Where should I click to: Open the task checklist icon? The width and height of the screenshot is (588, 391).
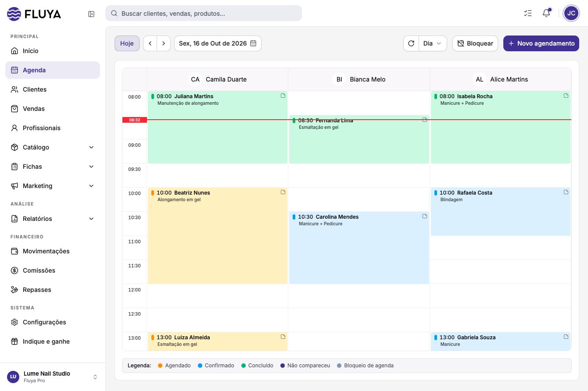[x=528, y=13]
